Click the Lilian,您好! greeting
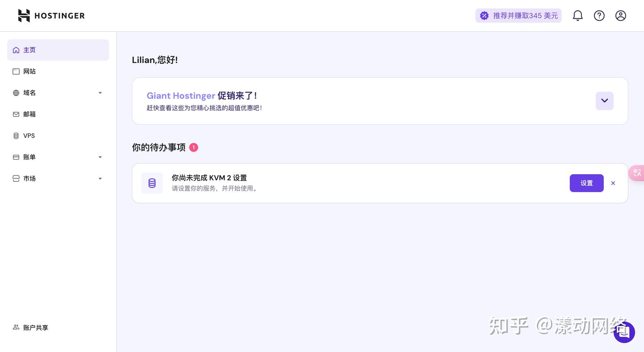 coord(155,60)
